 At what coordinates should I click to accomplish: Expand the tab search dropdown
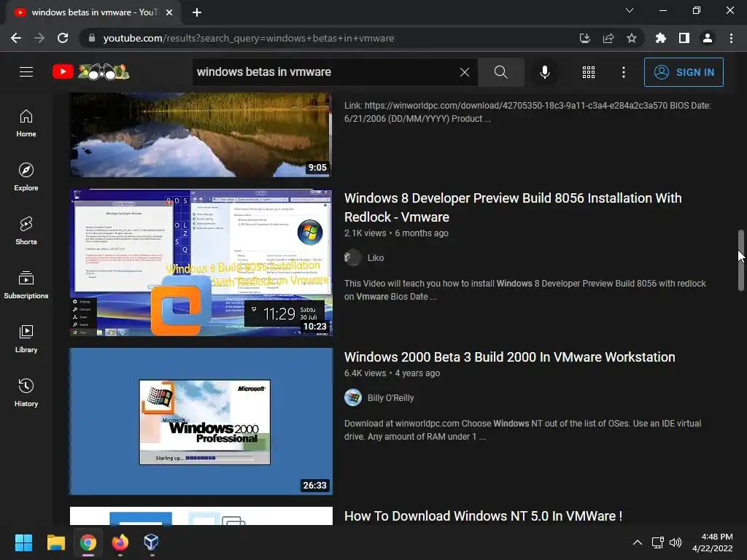click(630, 10)
